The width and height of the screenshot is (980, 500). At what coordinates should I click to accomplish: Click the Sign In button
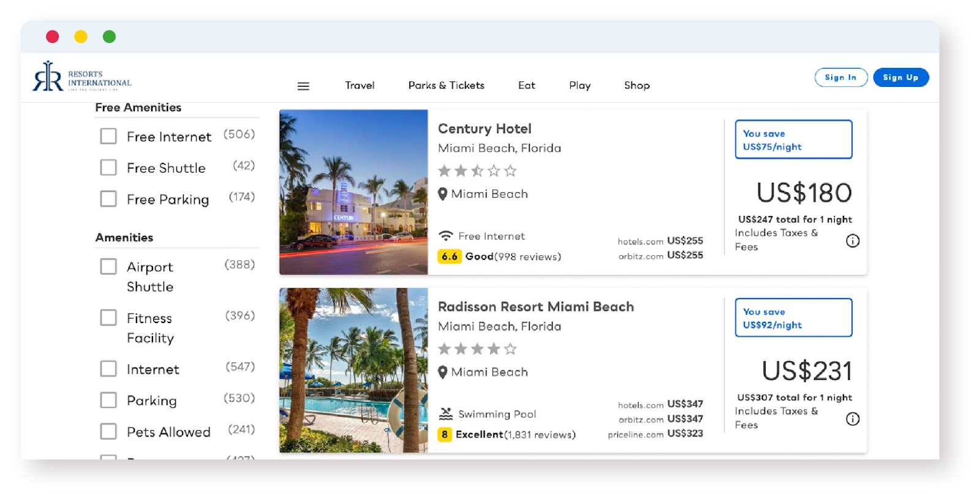841,77
